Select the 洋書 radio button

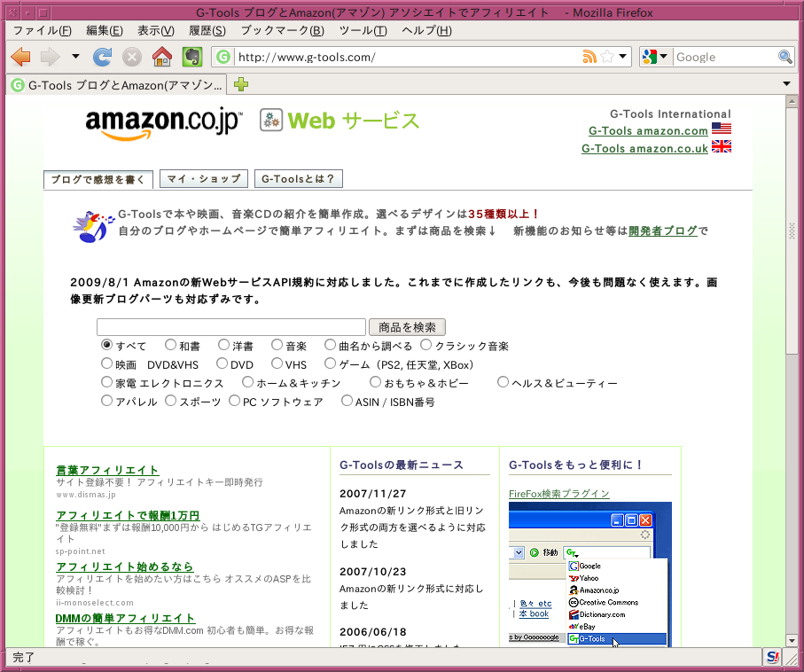223,345
